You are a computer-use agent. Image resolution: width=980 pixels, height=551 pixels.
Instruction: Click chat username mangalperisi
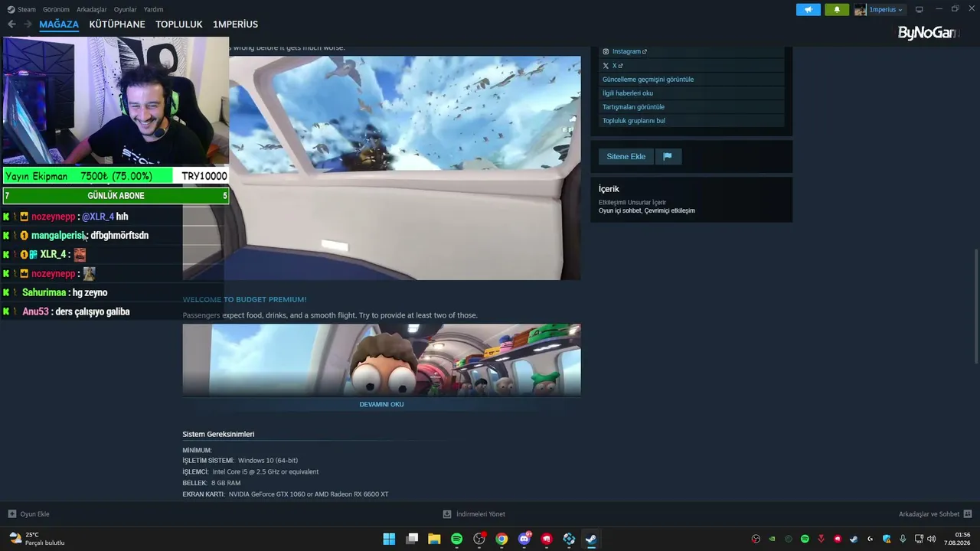click(59, 236)
